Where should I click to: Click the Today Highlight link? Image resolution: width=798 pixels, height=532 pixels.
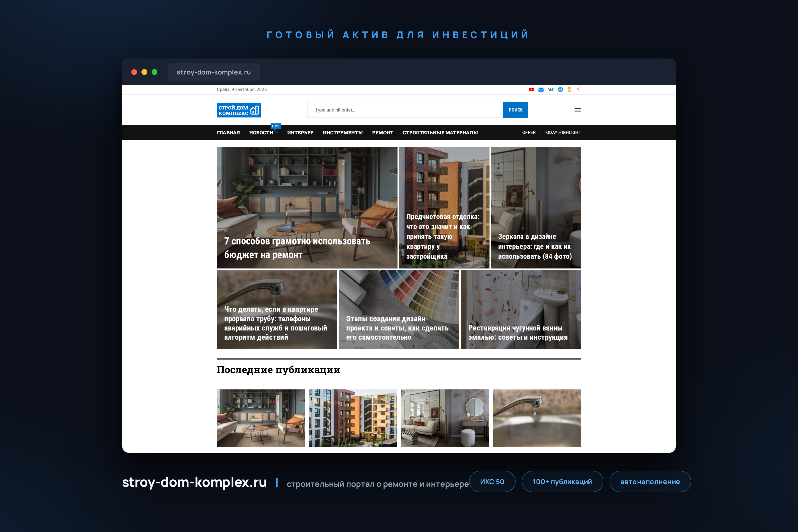pos(562,133)
